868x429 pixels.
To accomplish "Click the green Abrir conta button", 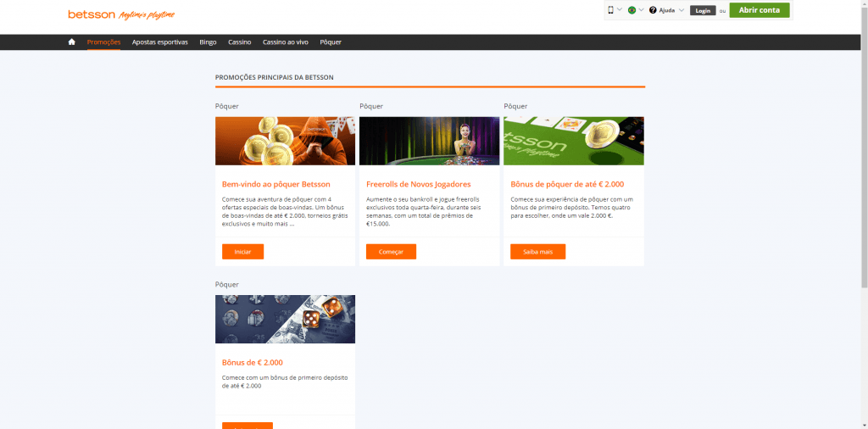I will [759, 10].
